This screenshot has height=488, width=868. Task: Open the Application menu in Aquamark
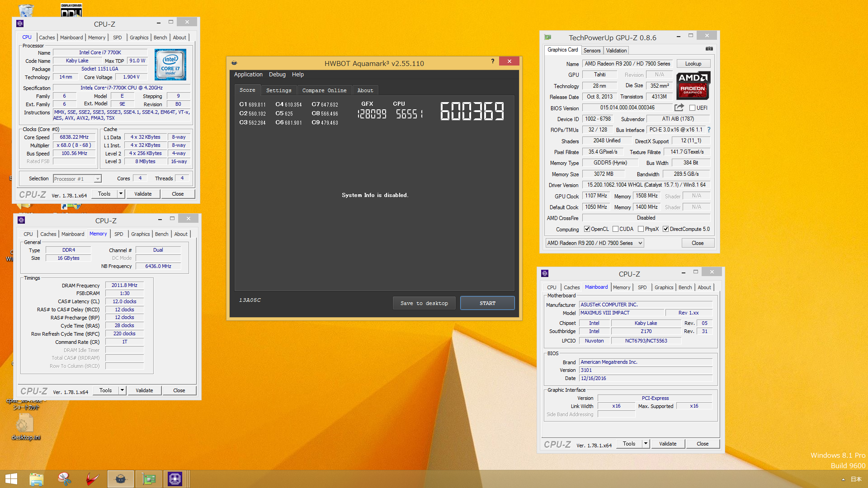248,75
